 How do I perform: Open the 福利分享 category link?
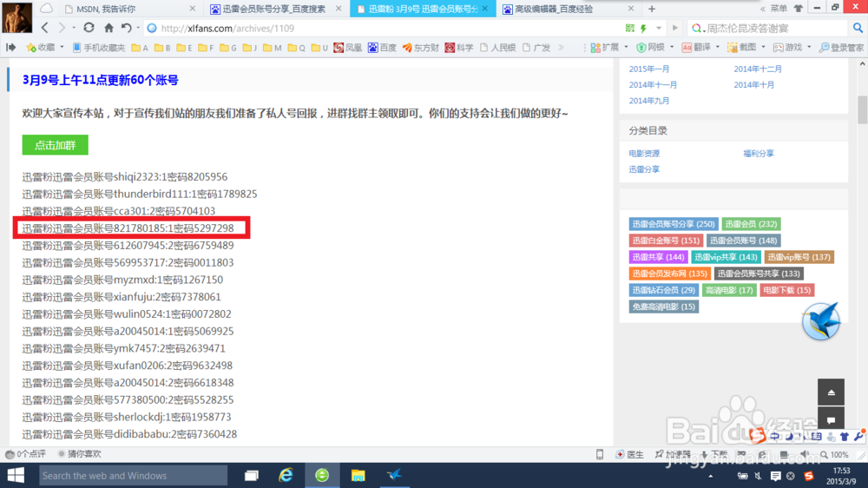(759, 154)
